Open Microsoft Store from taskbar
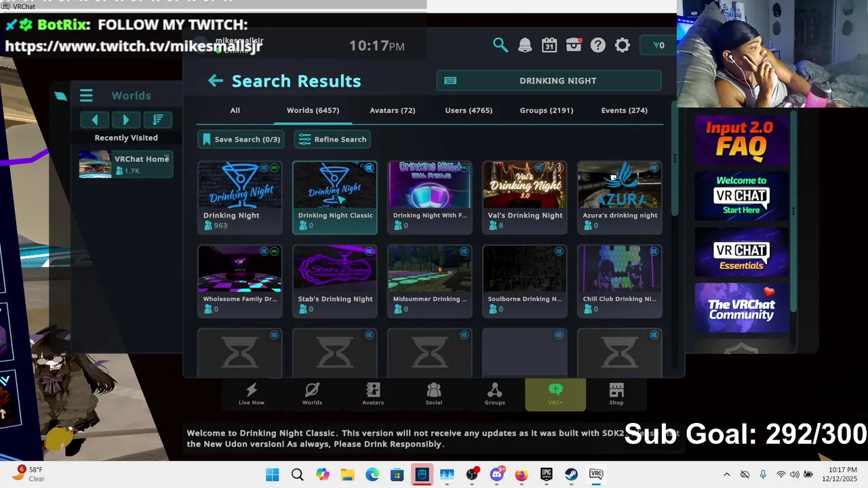This screenshot has height=488, width=868. [x=397, y=474]
